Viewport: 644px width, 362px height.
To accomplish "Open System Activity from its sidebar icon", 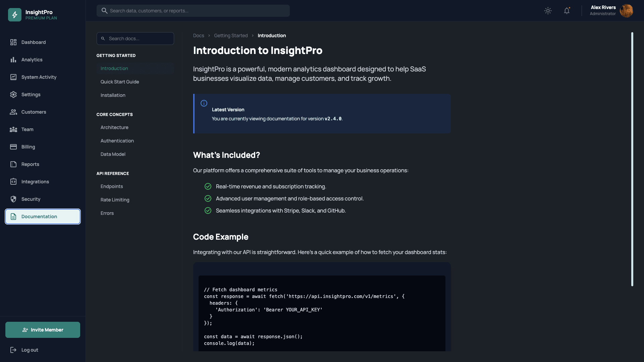I will (13, 77).
